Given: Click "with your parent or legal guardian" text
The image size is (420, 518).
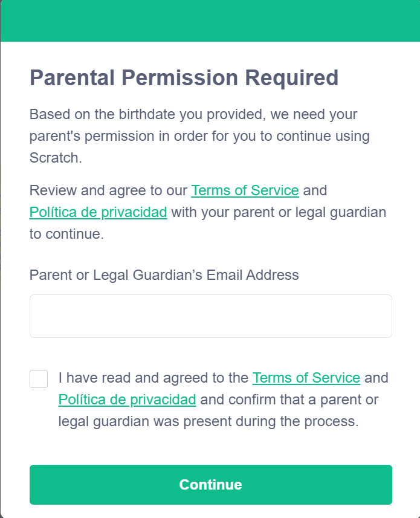Looking at the screenshot, I should click(279, 212).
